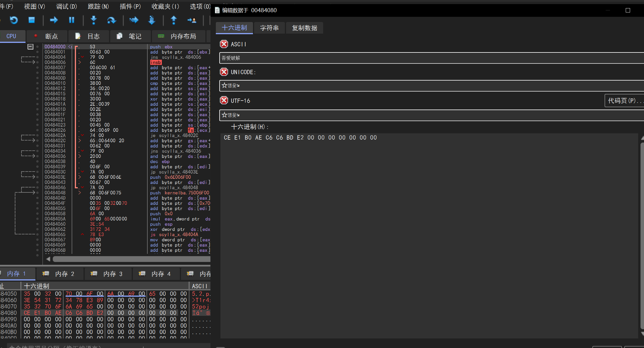The height and width of the screenshot is (348, 644).
Task: Collapse the function block at 00484000
Action: click(30, 47)
